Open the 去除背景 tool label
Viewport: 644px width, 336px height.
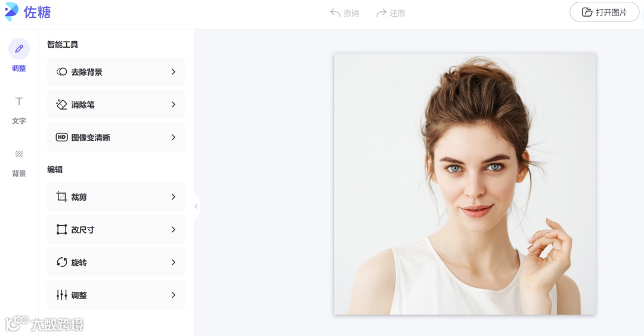point(86,72)
